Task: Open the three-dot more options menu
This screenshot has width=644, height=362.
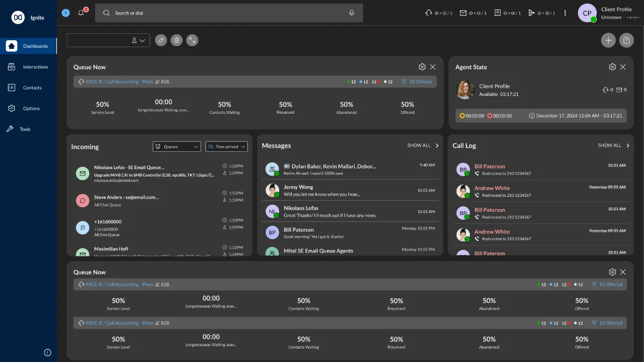Action: (565, 13)
